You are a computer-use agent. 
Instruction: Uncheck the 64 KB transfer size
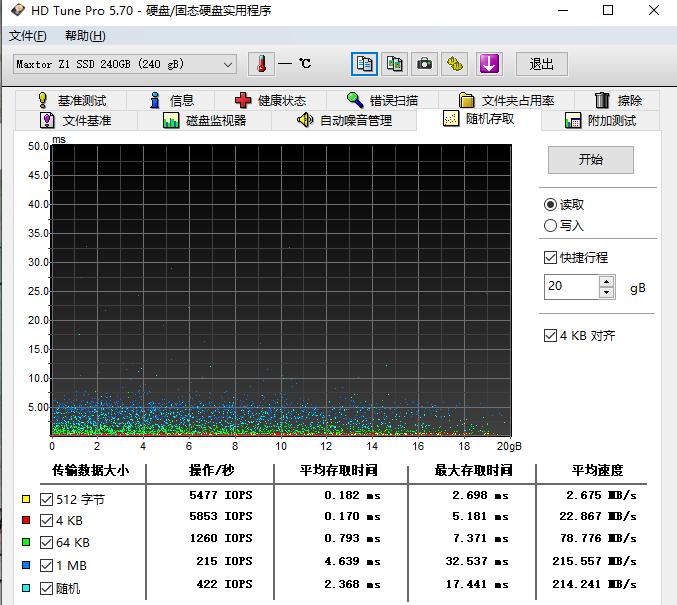(x=46, y=542)
